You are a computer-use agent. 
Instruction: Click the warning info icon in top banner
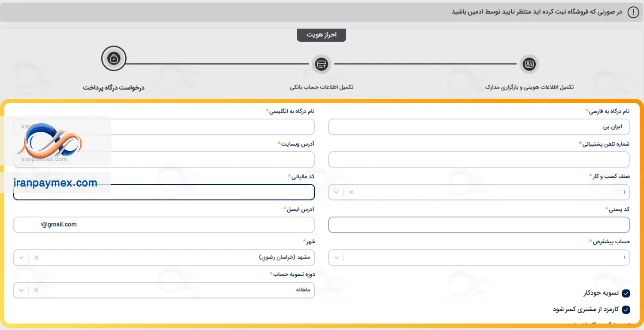coord(633,12)
